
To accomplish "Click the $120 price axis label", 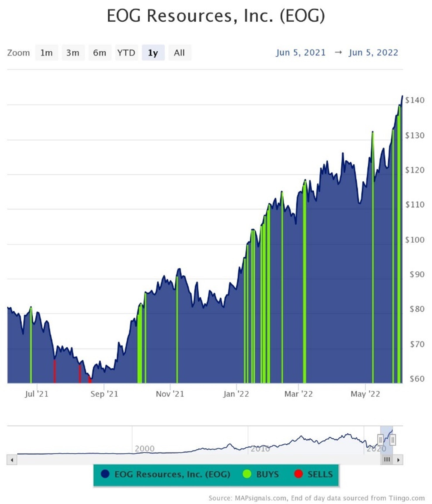I will pos(415,170).
